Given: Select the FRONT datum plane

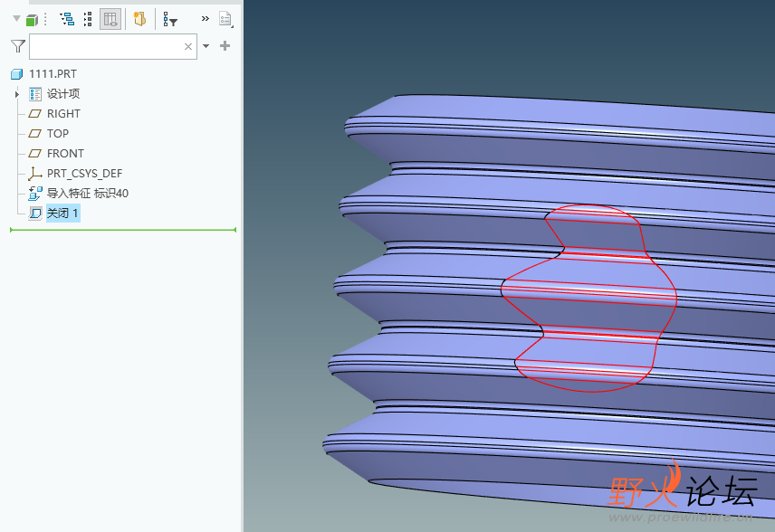Looking at the screenshot, I should tap(65, 154).
